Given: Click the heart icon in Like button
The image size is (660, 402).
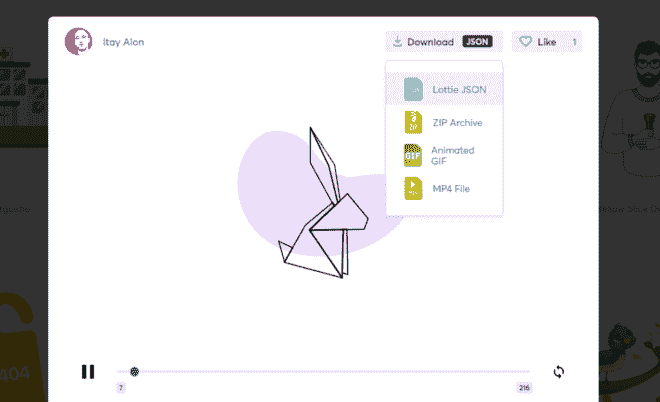Looking at the screenshot, I should (x=525, y=42).
